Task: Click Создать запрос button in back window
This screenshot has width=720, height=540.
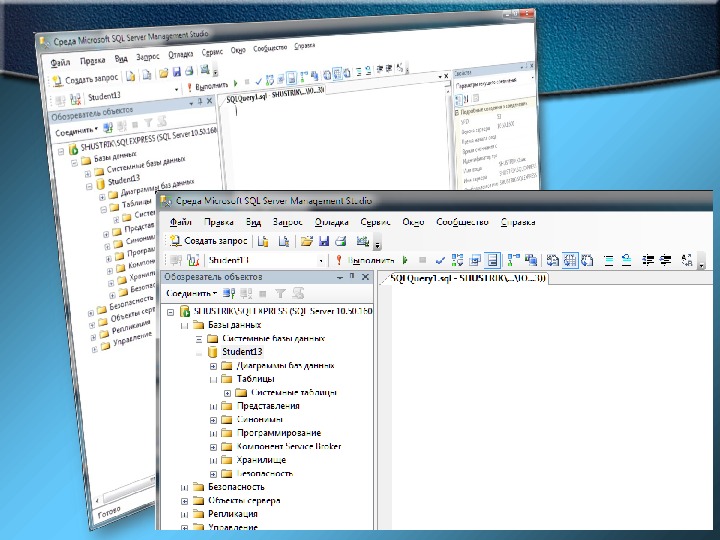Action: click(x=86, y=79)
